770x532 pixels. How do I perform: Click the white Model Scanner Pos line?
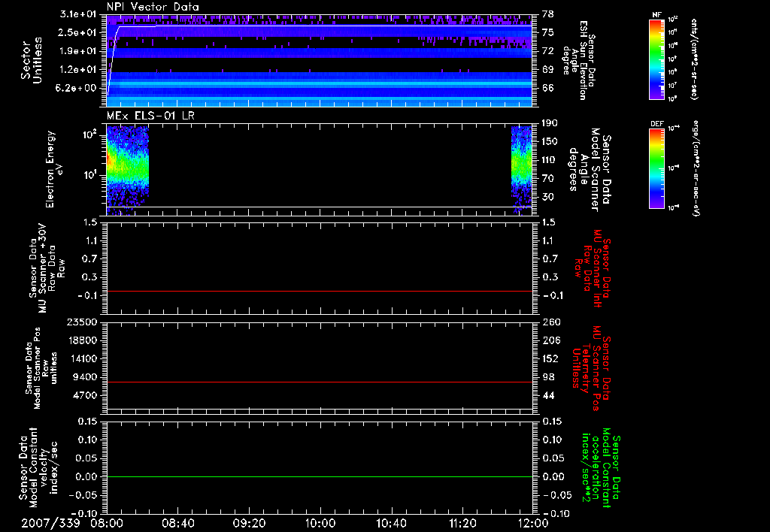pos(320,409)
